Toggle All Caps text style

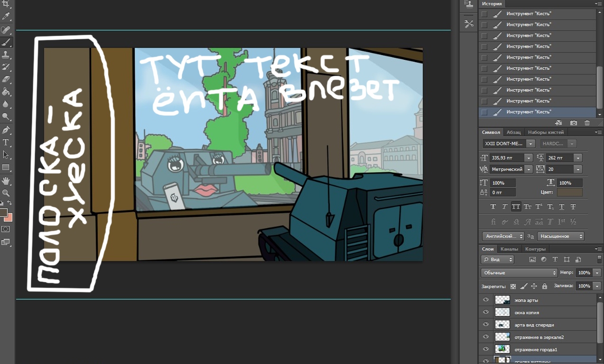[516, 206]
